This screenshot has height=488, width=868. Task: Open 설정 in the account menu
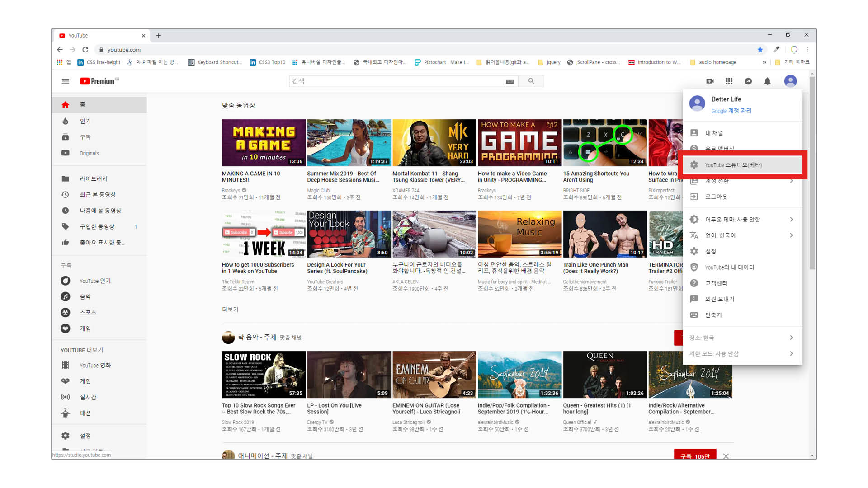742,252
